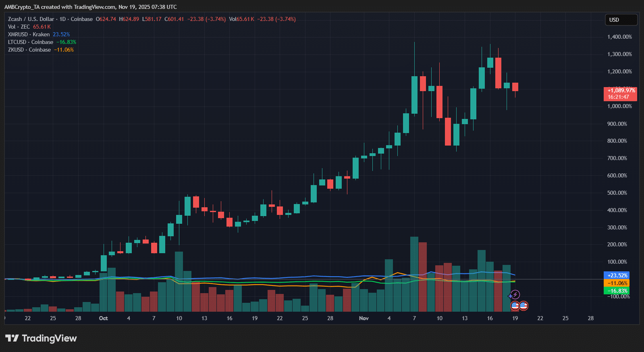Click the 900.00% axis label

pyautogui.click(x=617, y=124)
